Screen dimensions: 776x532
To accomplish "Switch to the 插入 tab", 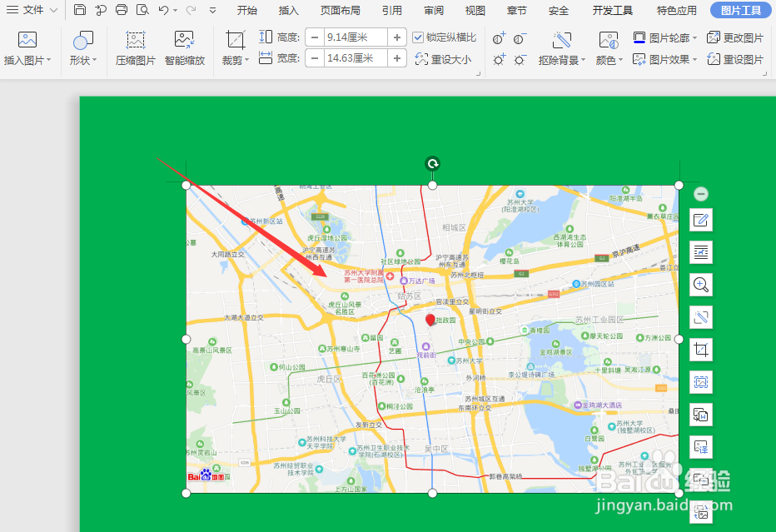I will click(288, 10).
